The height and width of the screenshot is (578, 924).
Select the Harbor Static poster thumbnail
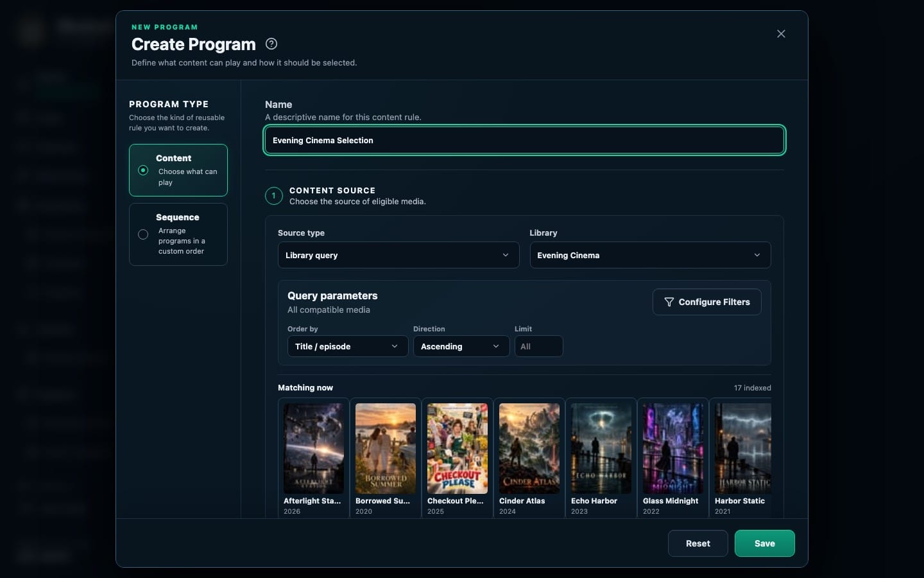(x=743, y=448)
